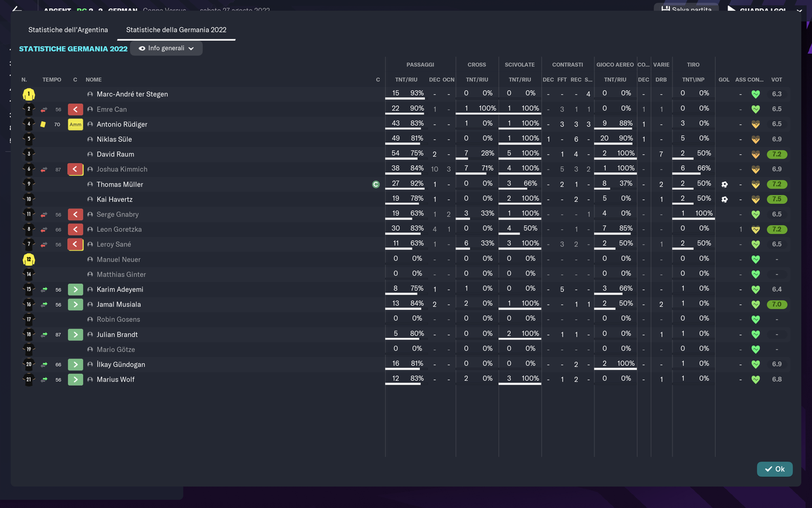Open player İlkay Gündogan
This screenshot has width=812, height=508.
point(121,364)
